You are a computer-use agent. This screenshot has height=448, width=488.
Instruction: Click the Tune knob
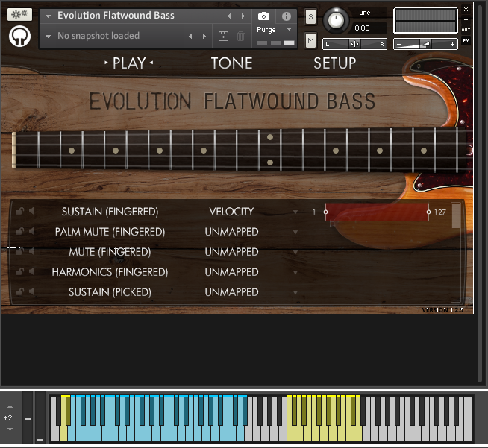tap(336, 21)
